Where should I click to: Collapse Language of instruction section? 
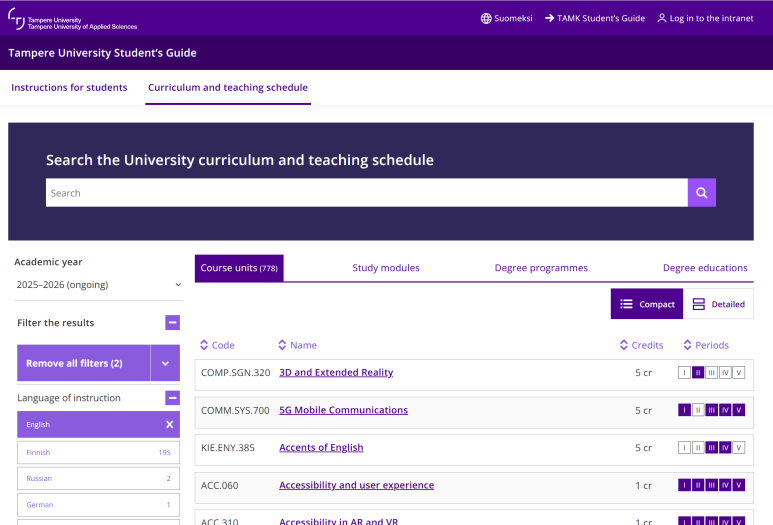pyautogui.click(x=173, y=398)
